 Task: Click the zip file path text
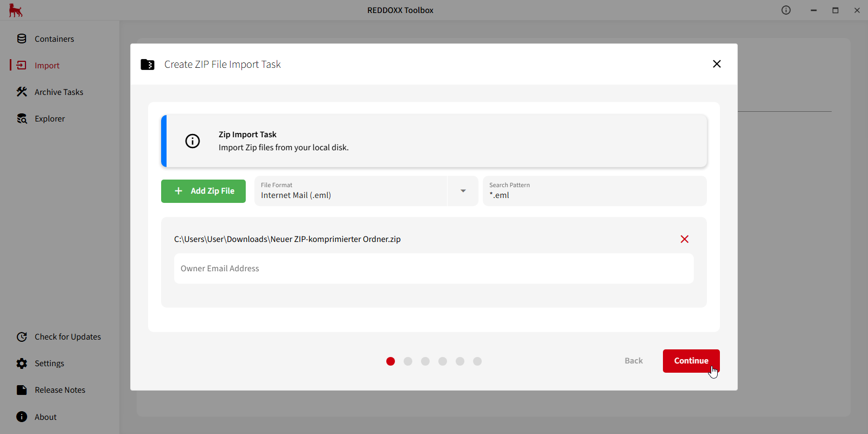pyautogui.click(x=288, y=239)
